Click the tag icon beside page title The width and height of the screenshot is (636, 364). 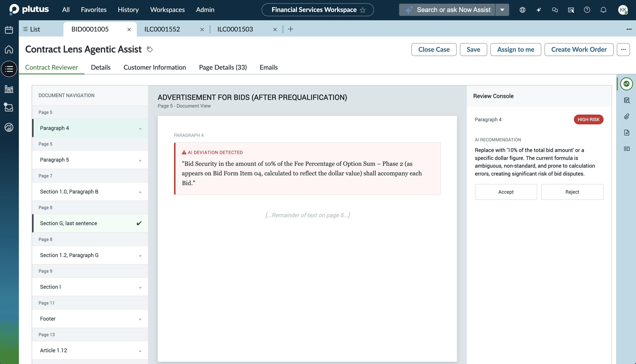tap(150, 50)
